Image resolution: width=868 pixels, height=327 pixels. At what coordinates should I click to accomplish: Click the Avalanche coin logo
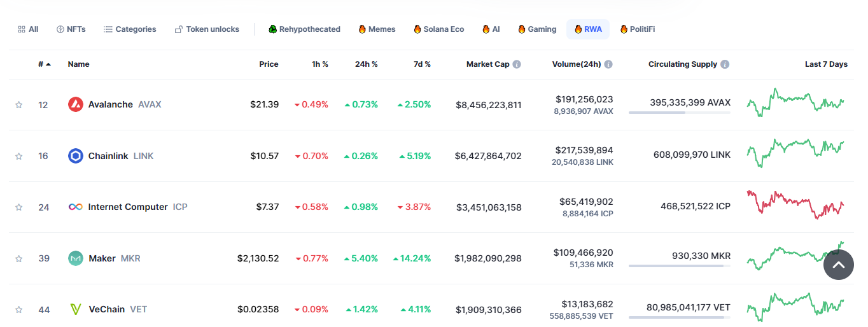click(76, 104)
